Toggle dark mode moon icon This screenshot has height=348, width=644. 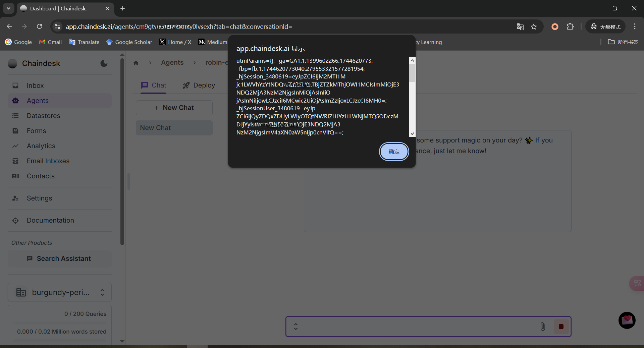104,63
